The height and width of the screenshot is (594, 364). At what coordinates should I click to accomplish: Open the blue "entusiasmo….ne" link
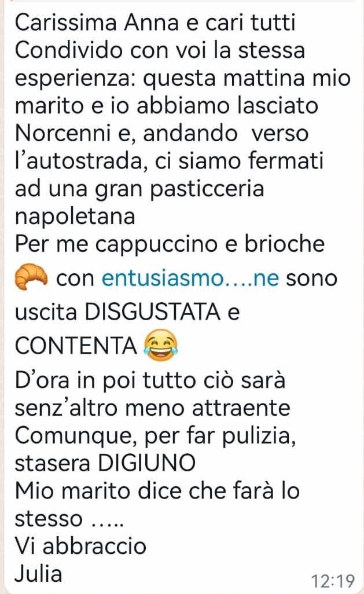190,279
